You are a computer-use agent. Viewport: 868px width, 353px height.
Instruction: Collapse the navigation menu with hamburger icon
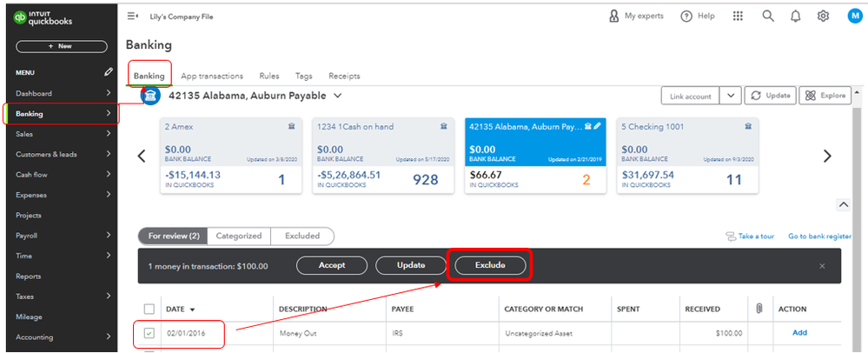pos(132,16)
